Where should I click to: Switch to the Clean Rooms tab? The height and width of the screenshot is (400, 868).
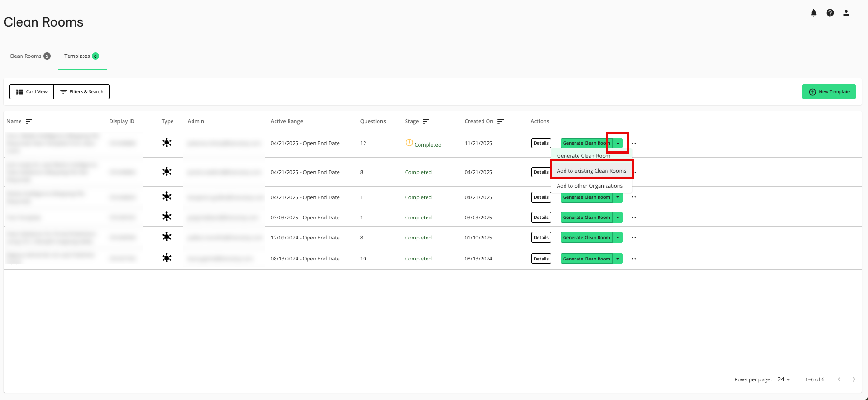tap(30, 56)
